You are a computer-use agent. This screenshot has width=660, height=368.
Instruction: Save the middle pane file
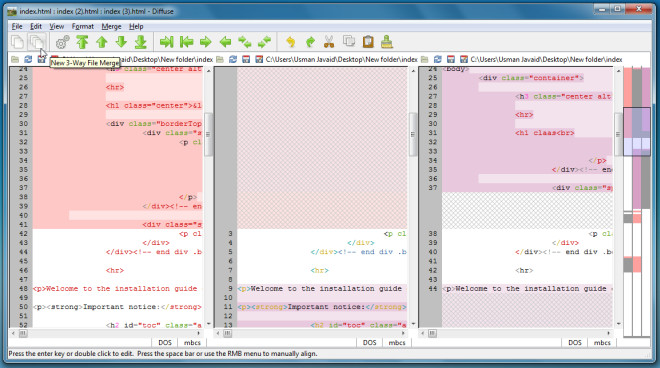246,59
